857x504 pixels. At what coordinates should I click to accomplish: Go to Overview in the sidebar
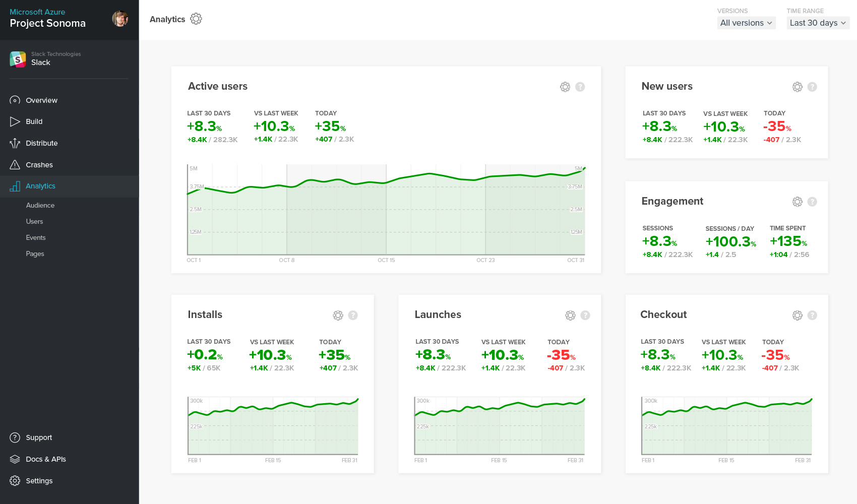41,100
